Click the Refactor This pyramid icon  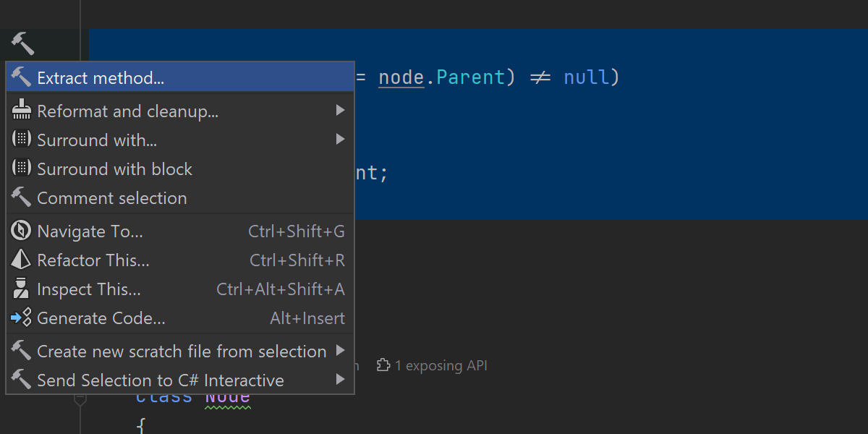[22, 260]
